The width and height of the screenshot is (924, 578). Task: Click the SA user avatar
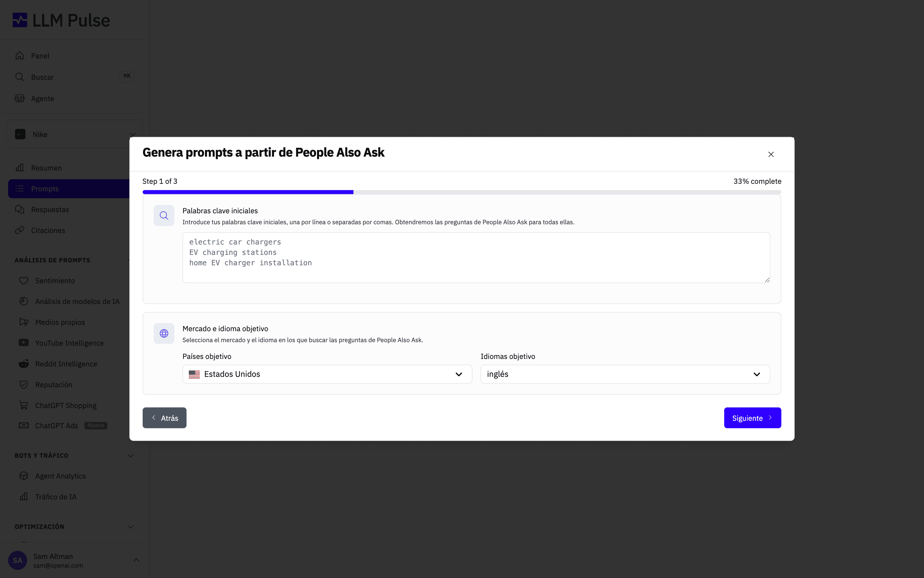point(18,560)
